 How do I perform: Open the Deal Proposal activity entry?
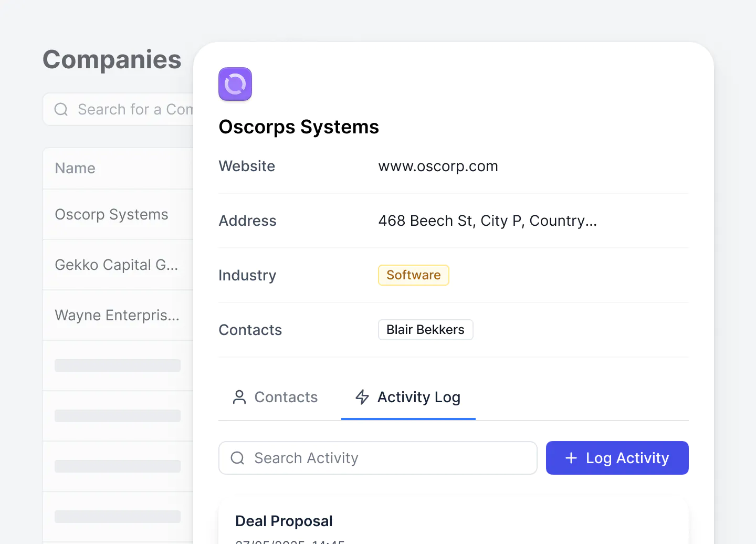tap(283, 521)
